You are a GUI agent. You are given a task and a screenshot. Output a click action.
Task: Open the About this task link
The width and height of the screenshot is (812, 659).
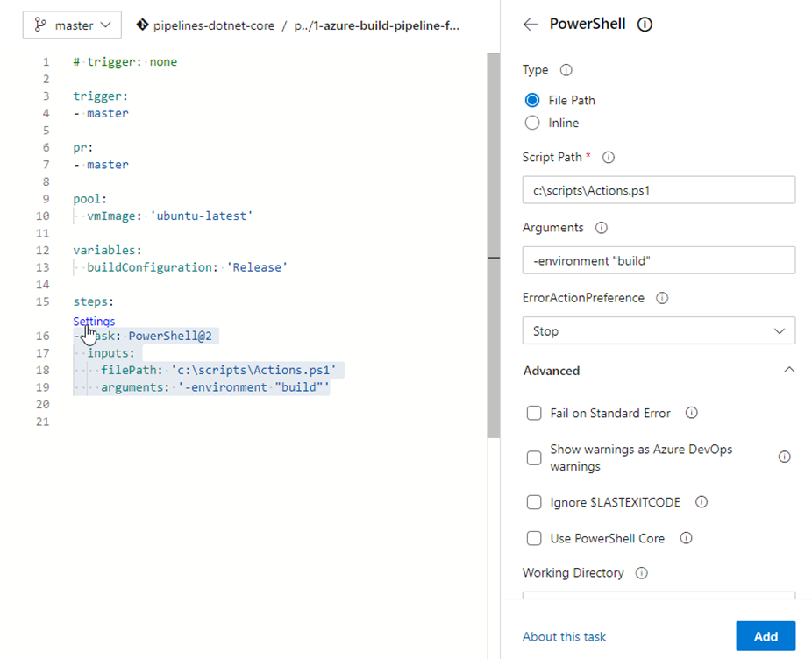(x=564, y=637)
